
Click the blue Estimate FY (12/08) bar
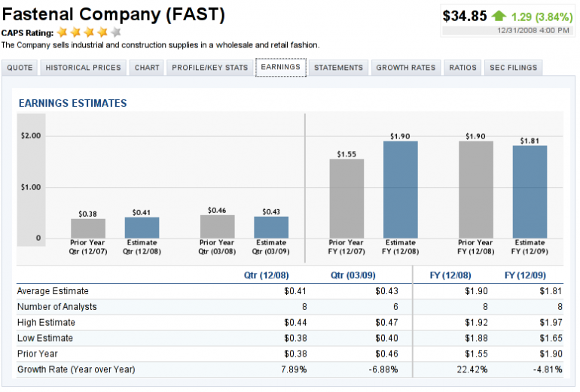[x=401, y=190]
